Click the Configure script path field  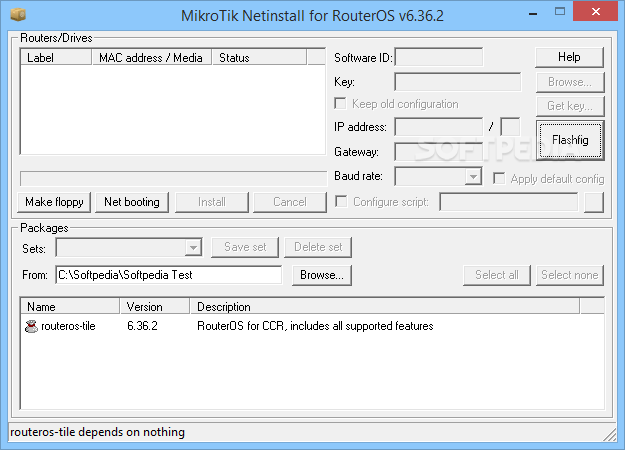(x=509, y=202)
